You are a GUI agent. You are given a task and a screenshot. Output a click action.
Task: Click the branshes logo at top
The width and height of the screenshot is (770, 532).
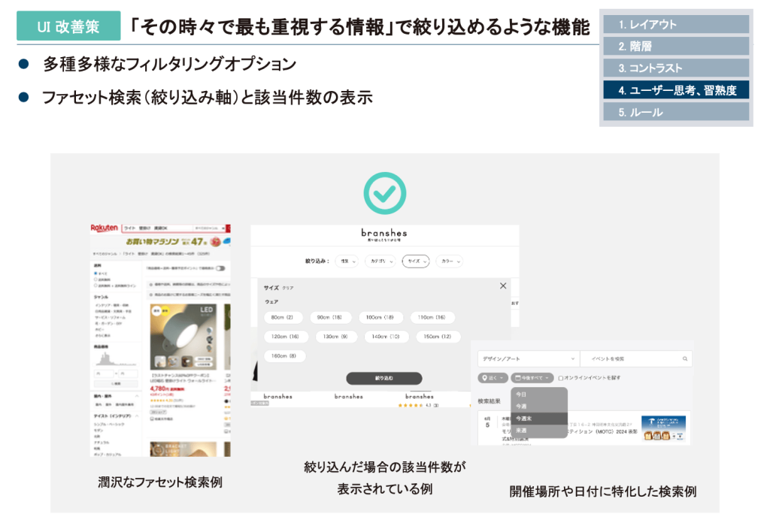pos(384,234)
